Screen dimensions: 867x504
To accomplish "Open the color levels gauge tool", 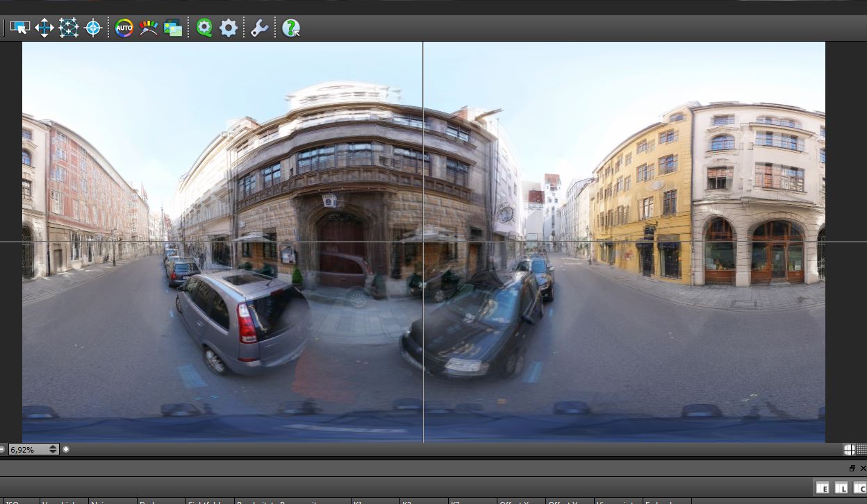I will (x=148, y=28).
